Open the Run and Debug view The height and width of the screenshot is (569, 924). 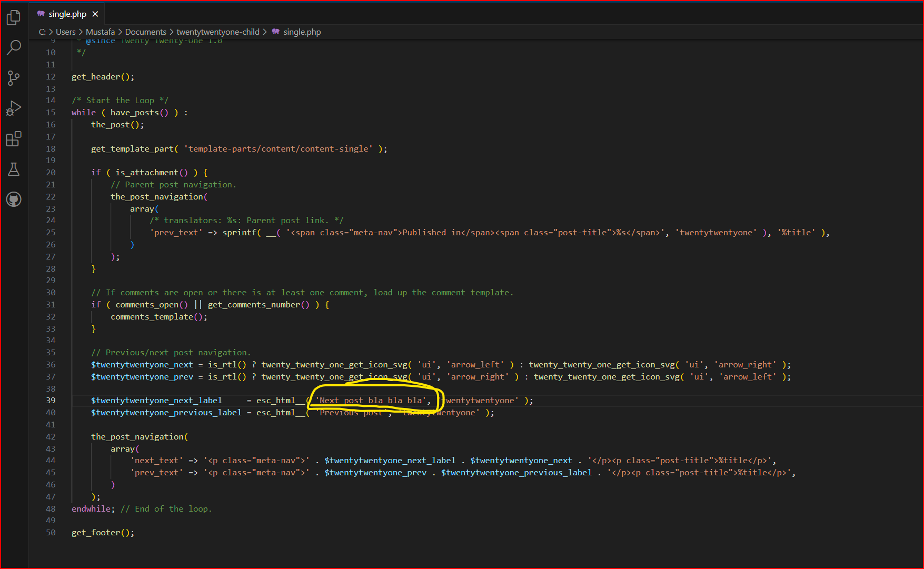[x=14, y=108]
